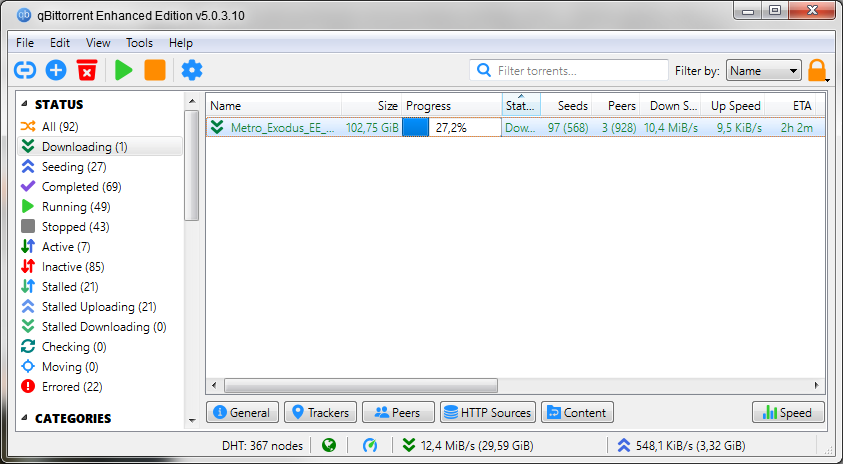
Task: Click the Moving filter crosshair icon
Action: tap(28, 366)
